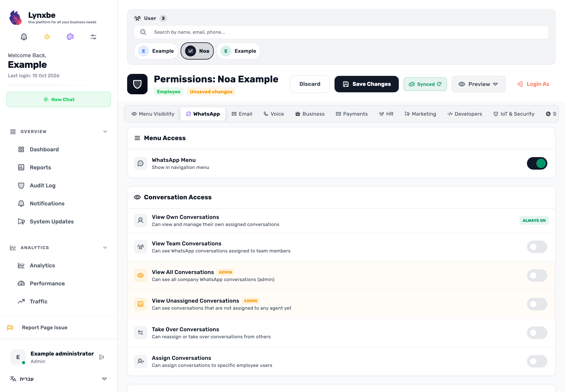Open the Developers tab
The width and height of the screenshot is (565, 392).
465,114
